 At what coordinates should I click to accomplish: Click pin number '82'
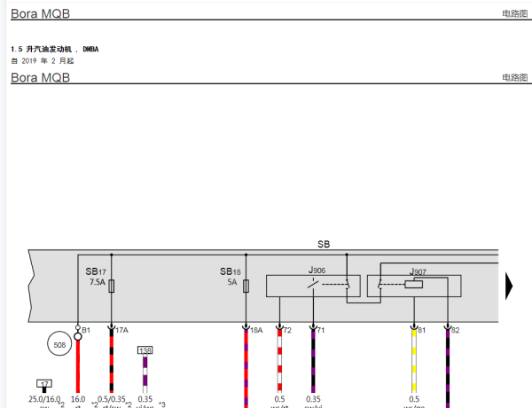pos(456,330)
